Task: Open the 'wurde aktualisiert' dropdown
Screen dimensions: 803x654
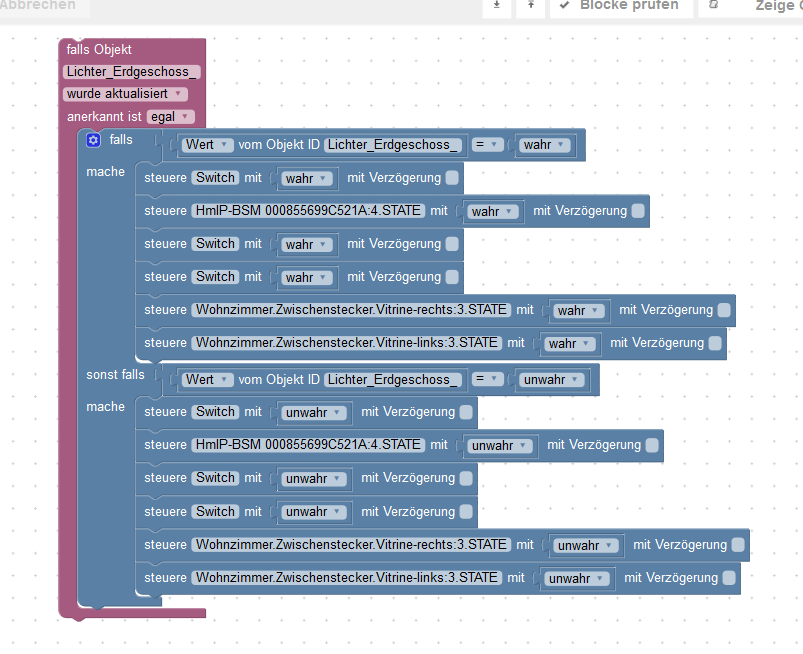Action: tap(125, 94)
